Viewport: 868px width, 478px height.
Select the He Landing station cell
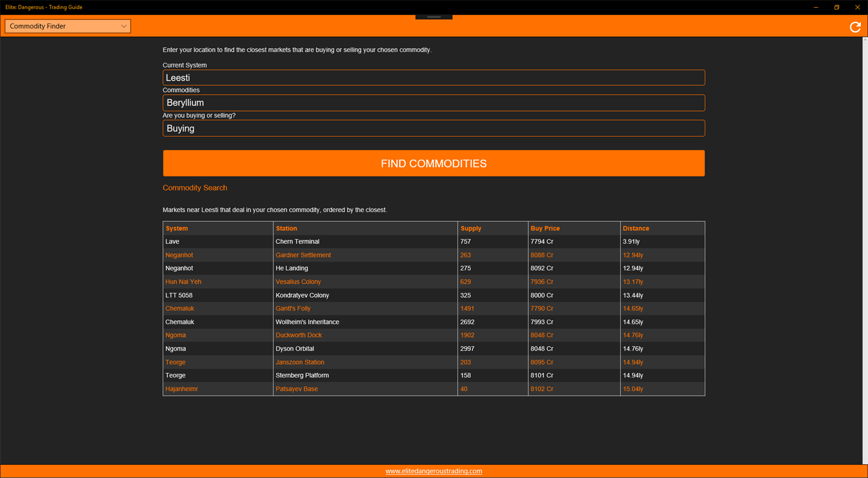pyautogui.click(x=292, y=268)
